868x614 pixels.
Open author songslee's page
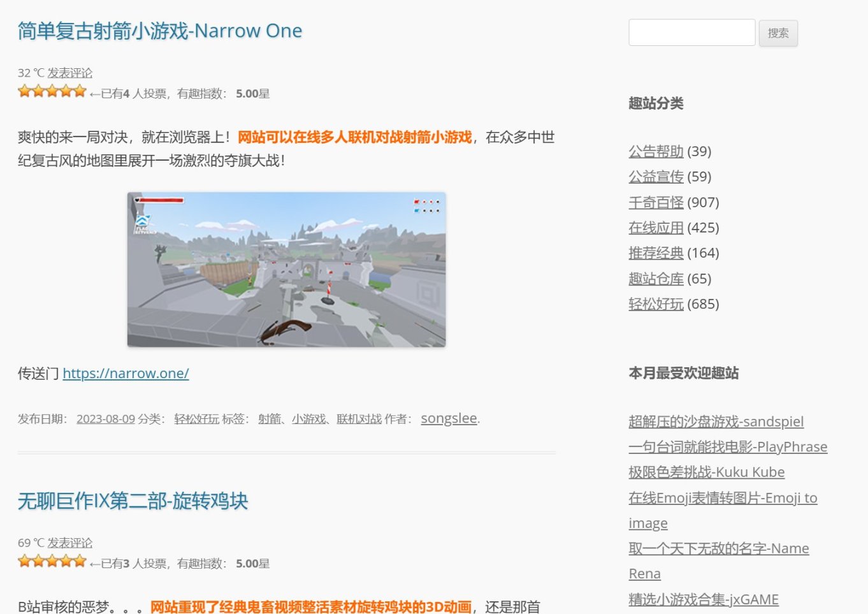click(449, 418)
